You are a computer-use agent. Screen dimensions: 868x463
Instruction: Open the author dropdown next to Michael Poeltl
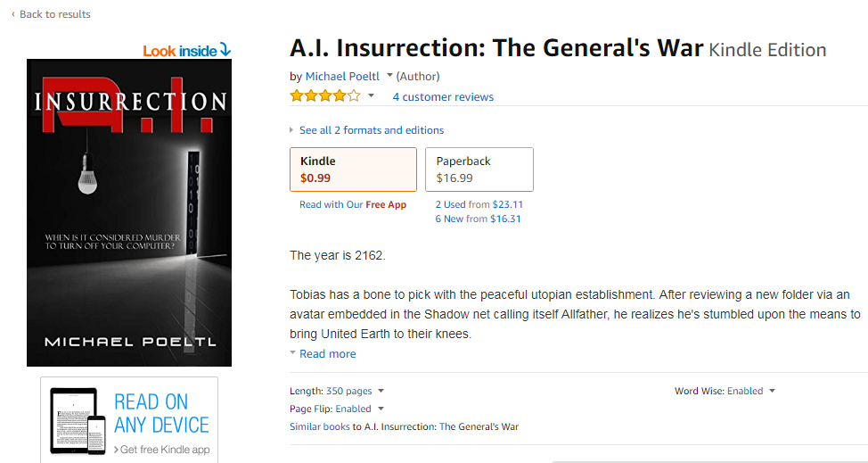(x=389, y=76)
